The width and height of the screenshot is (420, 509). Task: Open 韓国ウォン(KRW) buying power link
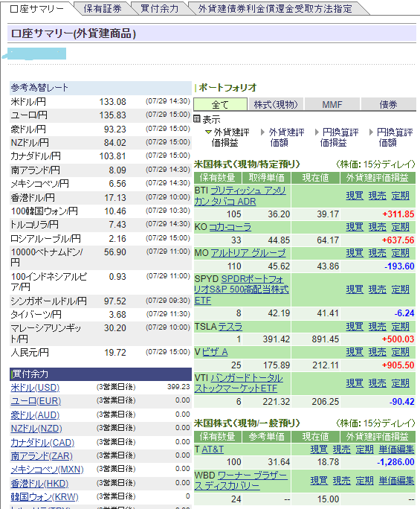[45, 497]
